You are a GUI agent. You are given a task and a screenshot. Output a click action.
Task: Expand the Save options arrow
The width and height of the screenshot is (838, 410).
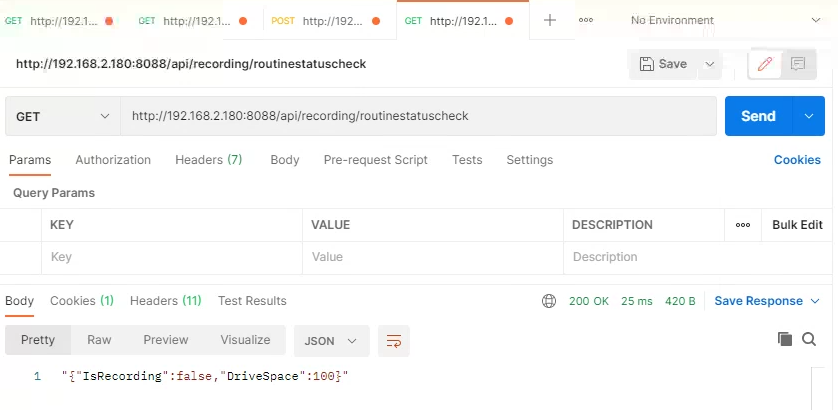(709, 64)
